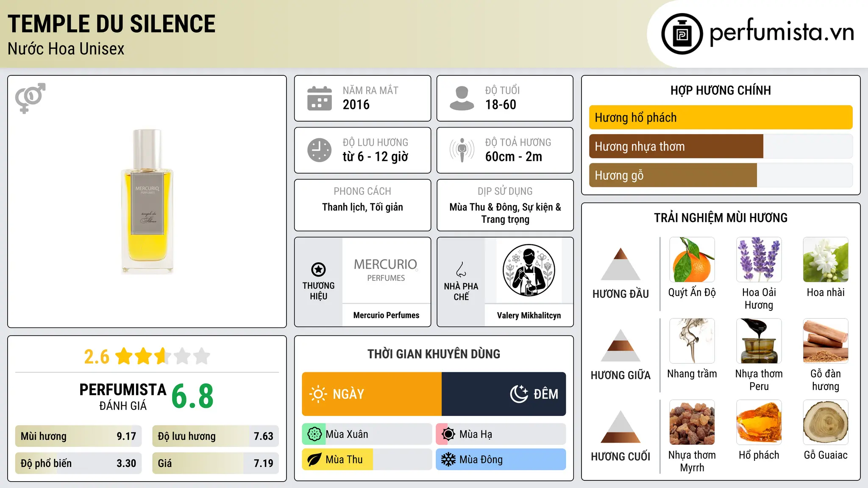868x488 pixels.
Task: Select the Nhựa thơm Peru note image
Action: 759,341
